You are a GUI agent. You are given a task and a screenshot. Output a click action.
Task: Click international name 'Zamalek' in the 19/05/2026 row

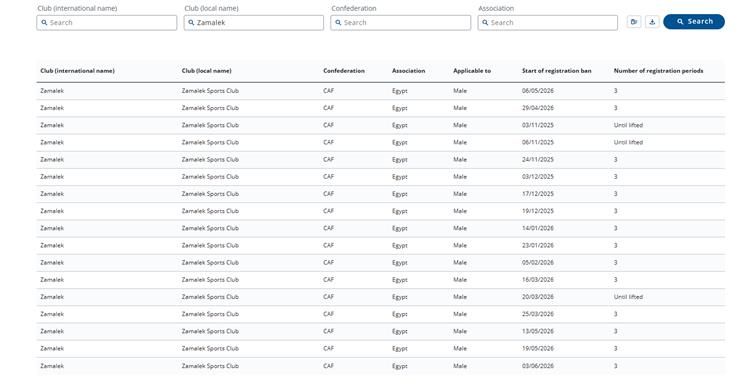click(x=52, y=349)
